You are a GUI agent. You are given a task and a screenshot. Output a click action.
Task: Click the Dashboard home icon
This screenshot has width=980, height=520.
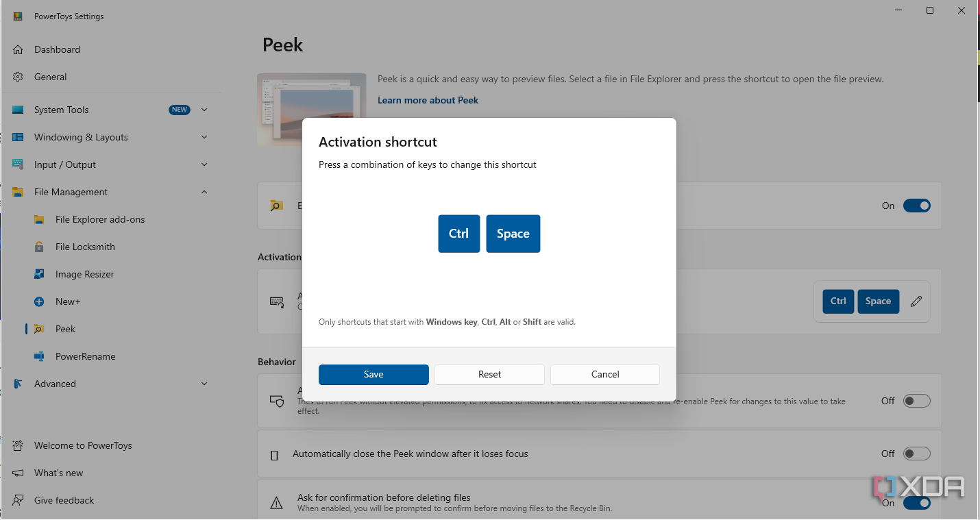click(19, 49)
